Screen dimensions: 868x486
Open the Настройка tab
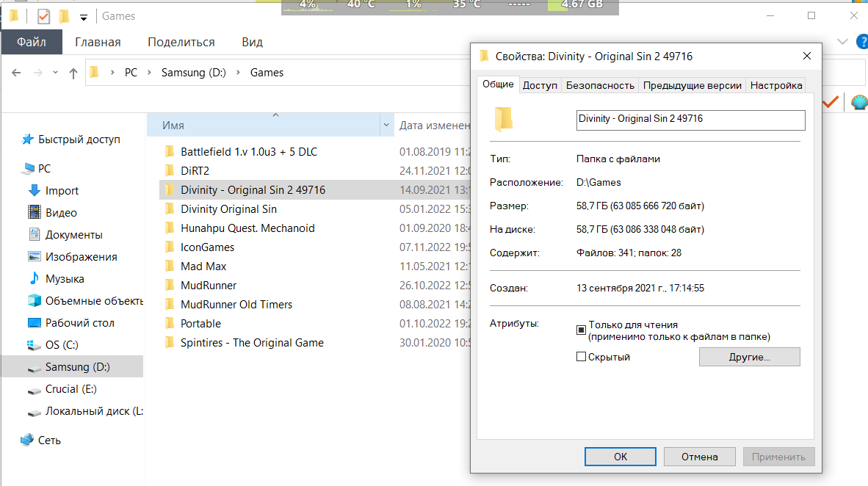(776, 85)
